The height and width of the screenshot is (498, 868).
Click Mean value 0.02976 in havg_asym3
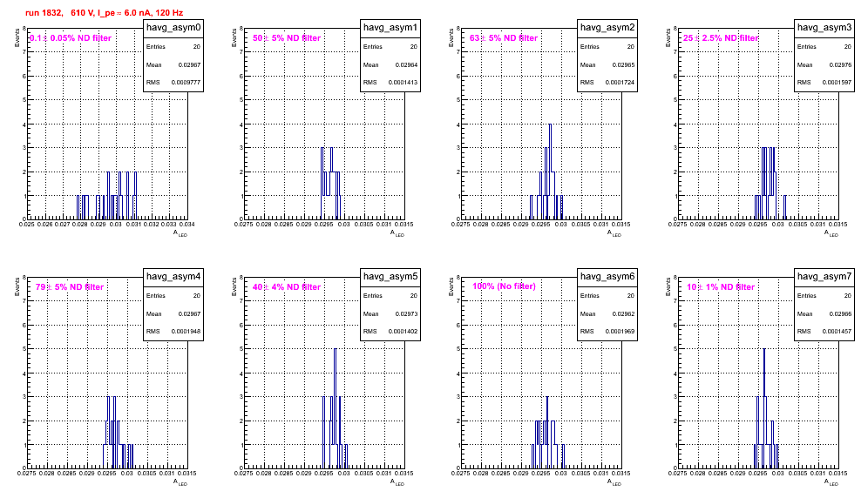840,64
